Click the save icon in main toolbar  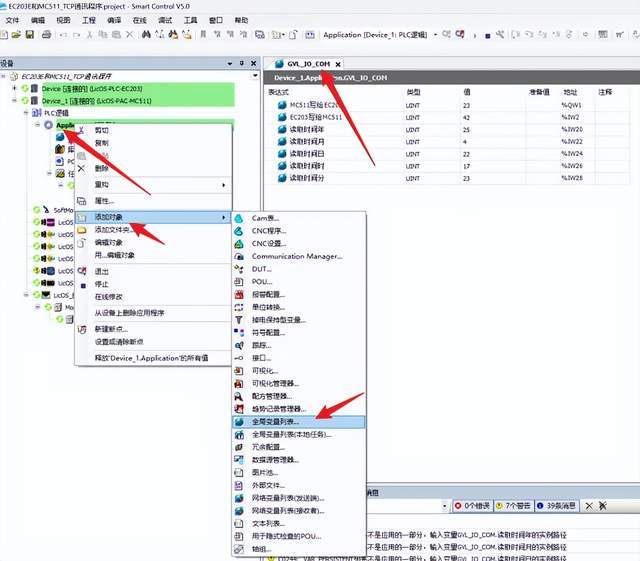tap(31, 35)
